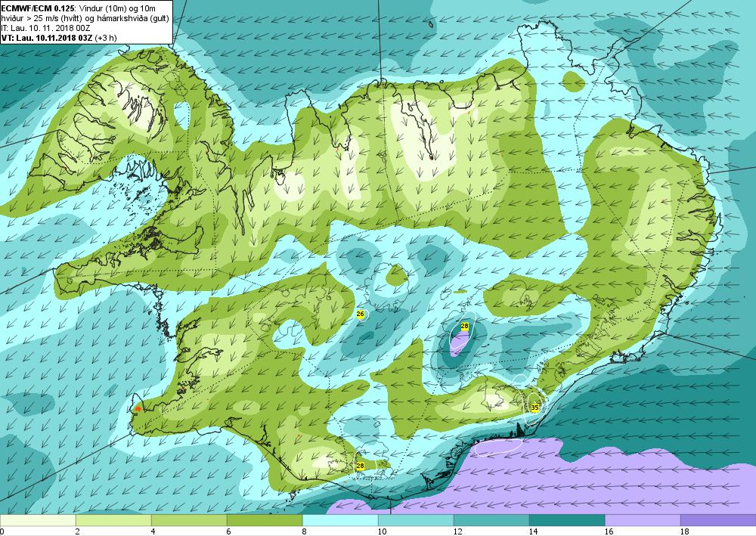Click the 'IT: Lau. 10. 11. 2018 00Z' text
The height and width of the screenshot is (536, 756).
46,28
